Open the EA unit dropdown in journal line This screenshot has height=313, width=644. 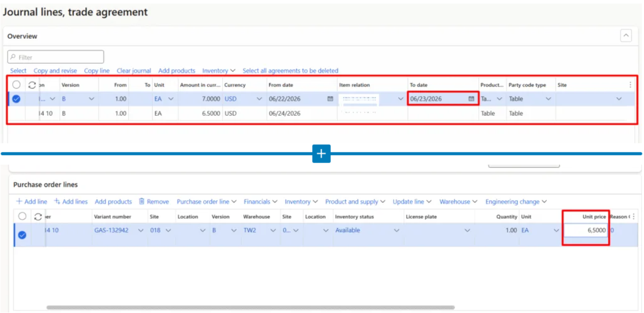171,99
